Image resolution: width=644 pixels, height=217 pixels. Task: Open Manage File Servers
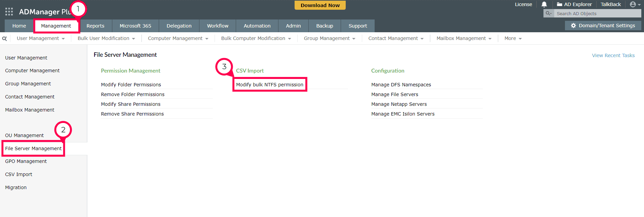395,94
